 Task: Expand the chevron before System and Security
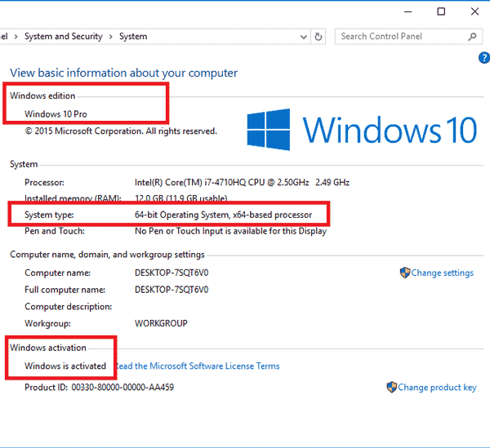pyautogui.click(x=17, y=37)
